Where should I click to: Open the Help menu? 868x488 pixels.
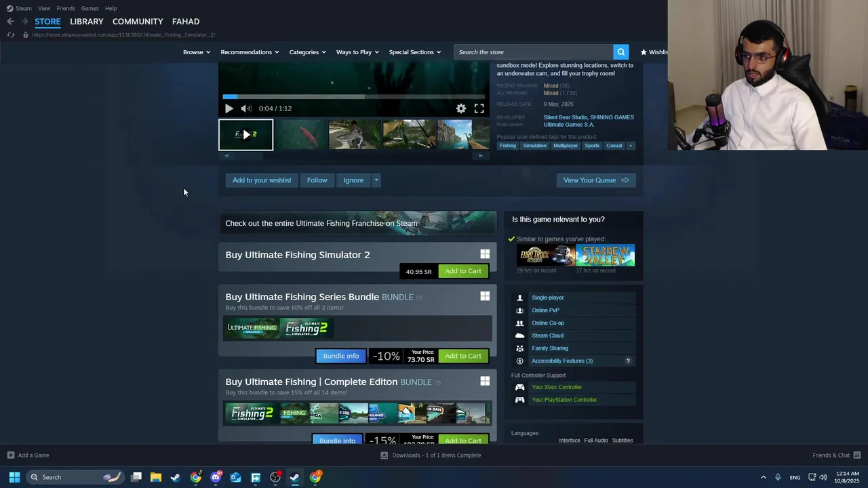tap(111, 8)
